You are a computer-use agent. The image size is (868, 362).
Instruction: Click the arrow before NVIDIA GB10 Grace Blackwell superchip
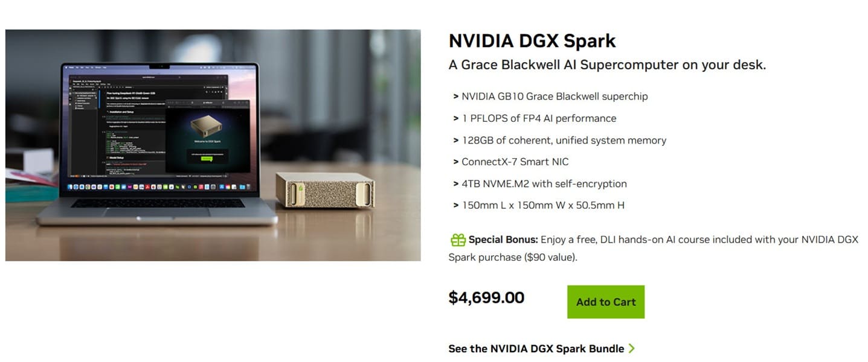(455, 97)
